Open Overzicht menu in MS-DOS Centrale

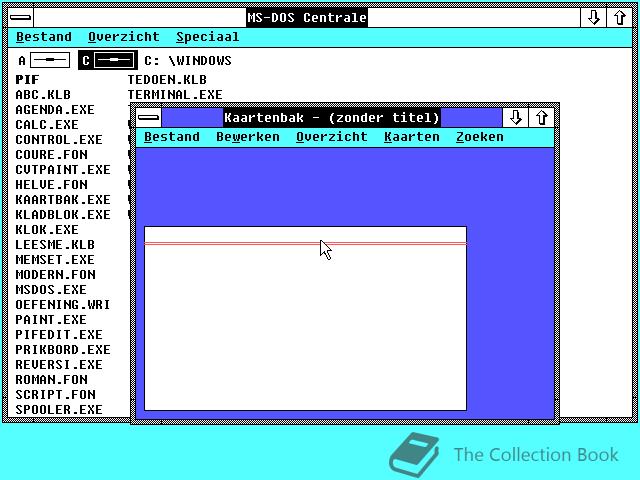124,37
